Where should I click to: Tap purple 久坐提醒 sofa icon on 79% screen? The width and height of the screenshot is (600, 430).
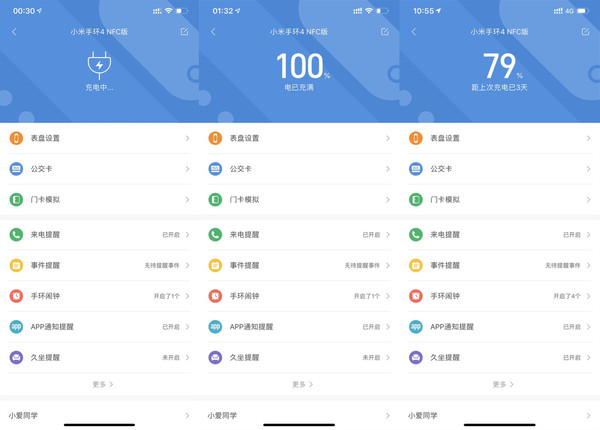[x=416, y=357]
